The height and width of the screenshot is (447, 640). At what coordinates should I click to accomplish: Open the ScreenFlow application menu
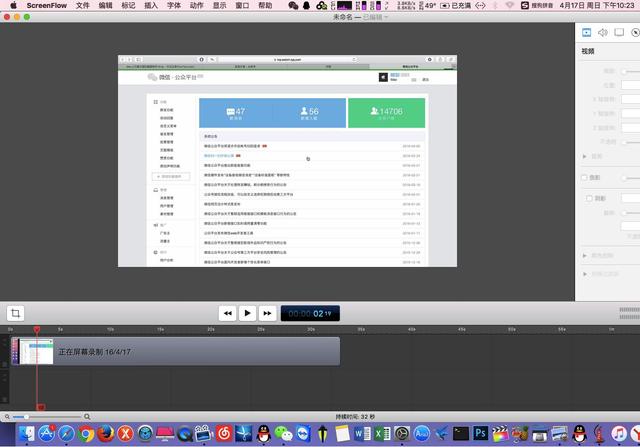(47, 6)
